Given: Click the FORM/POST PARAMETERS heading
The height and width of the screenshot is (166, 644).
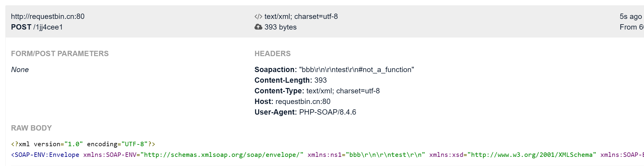Looking at the screenshot, I should coord(60,53).
